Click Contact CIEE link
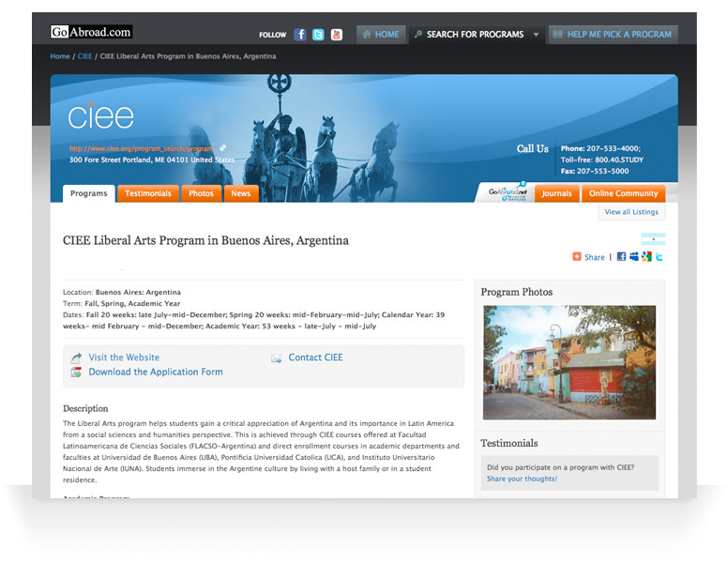The width and height of the screenshot is (728, 563). coord(316,358)
